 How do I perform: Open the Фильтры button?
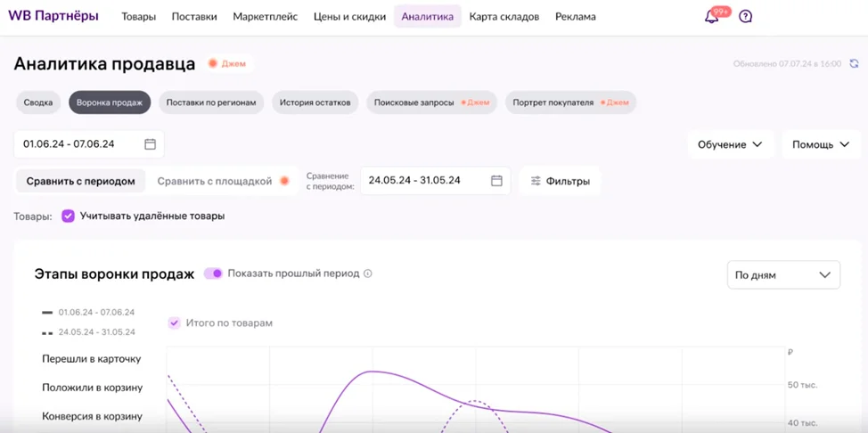tap(560, 181)
